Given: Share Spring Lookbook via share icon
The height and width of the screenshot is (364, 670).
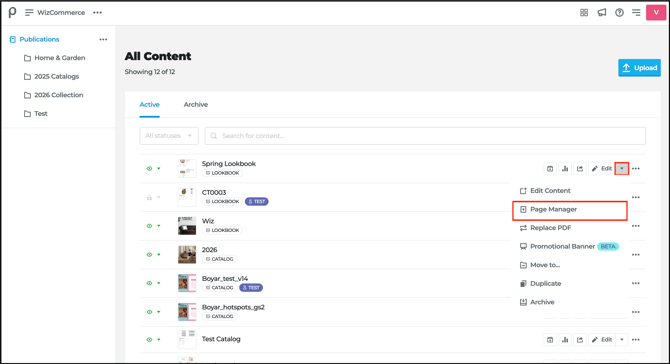Looking at the screenshot, I should 580,168.
